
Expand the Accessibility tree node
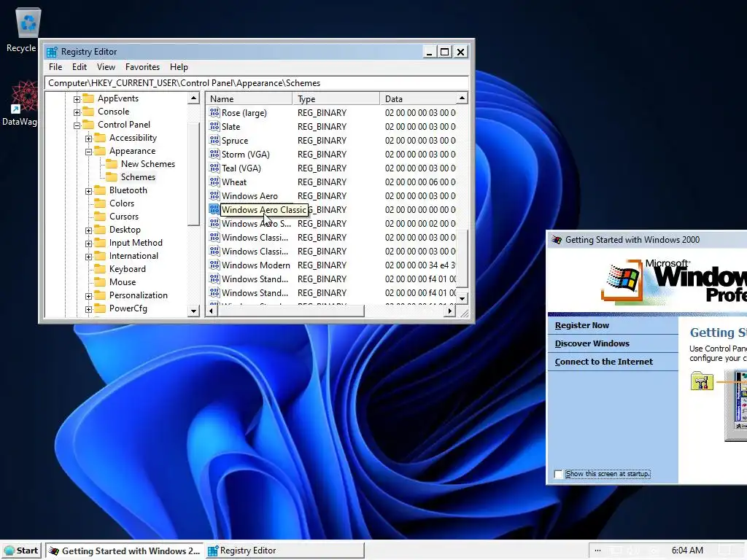tap(88, 139)
